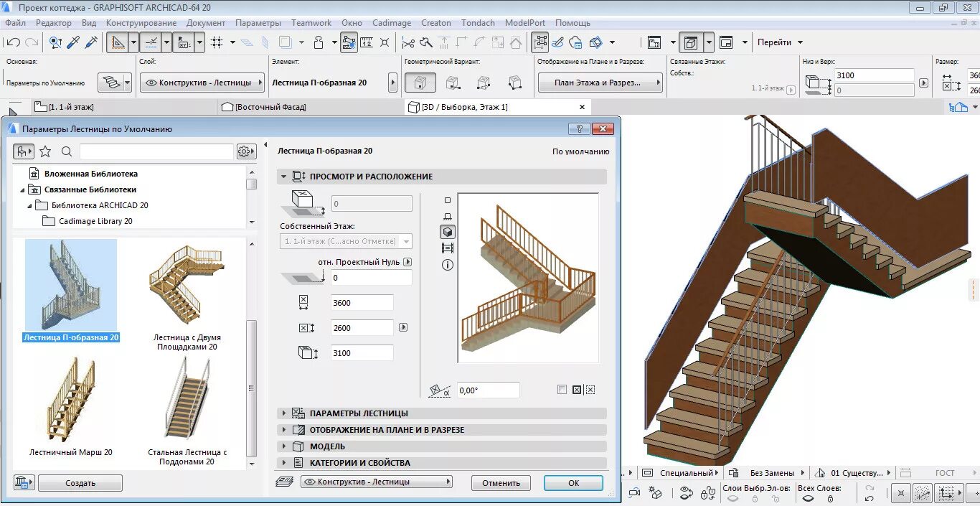Open the Перейти dropdown
This screenshot has width=980, height=506.
pos(781,42)
